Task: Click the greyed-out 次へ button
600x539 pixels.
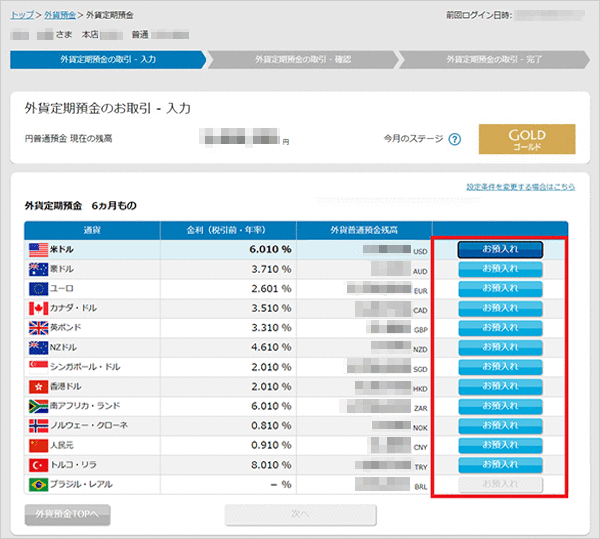Action: click(300, 515)
